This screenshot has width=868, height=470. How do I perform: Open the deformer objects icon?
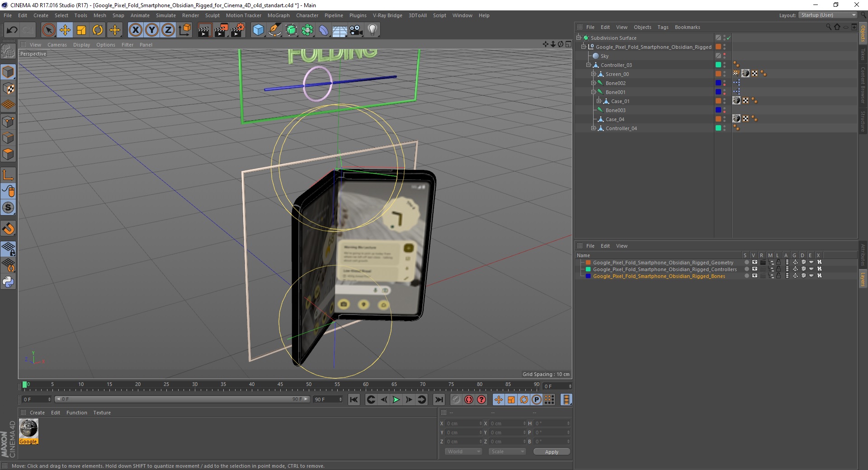point(324,30)
